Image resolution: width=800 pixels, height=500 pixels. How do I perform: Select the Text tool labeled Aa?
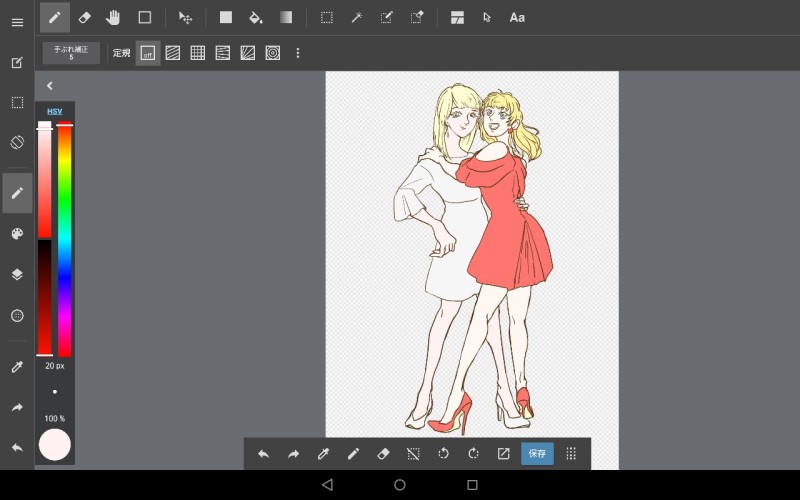(517, 17)
